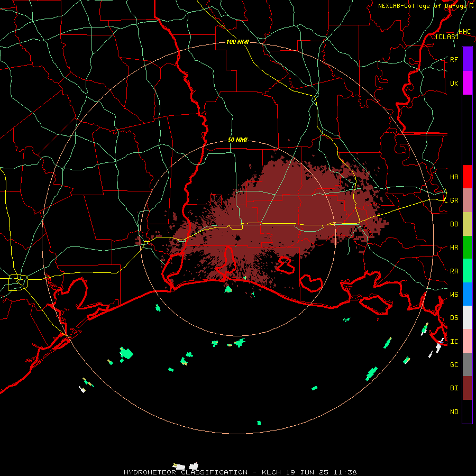Click the BD legend label

[454, 224]
